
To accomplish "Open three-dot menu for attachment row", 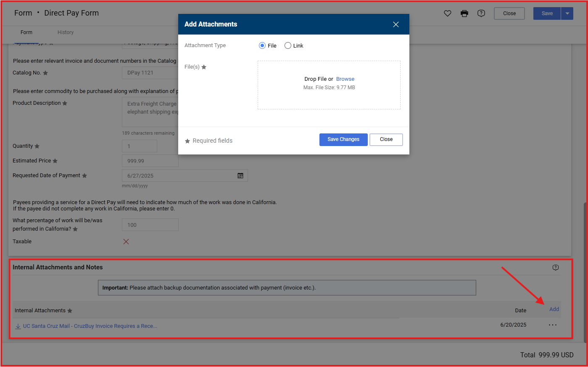I will (x=553, y=325).
